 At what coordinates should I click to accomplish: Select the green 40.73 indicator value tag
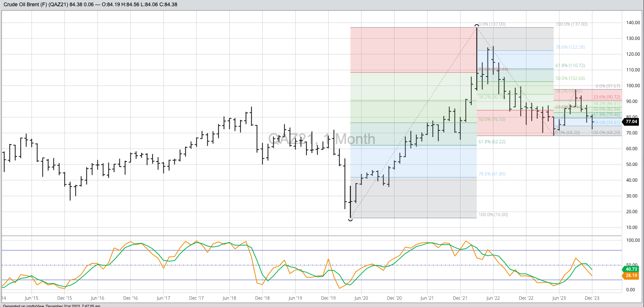[631, 269]
